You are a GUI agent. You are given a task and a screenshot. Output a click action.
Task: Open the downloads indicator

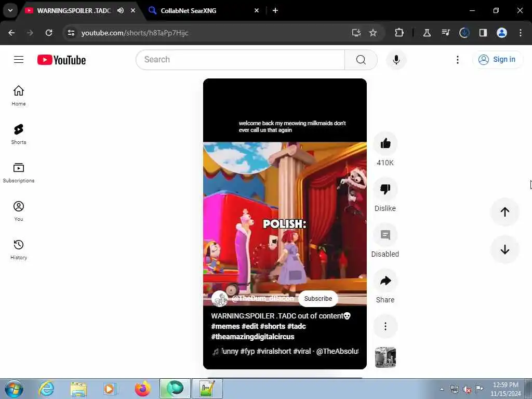click(x=464, y=33)
